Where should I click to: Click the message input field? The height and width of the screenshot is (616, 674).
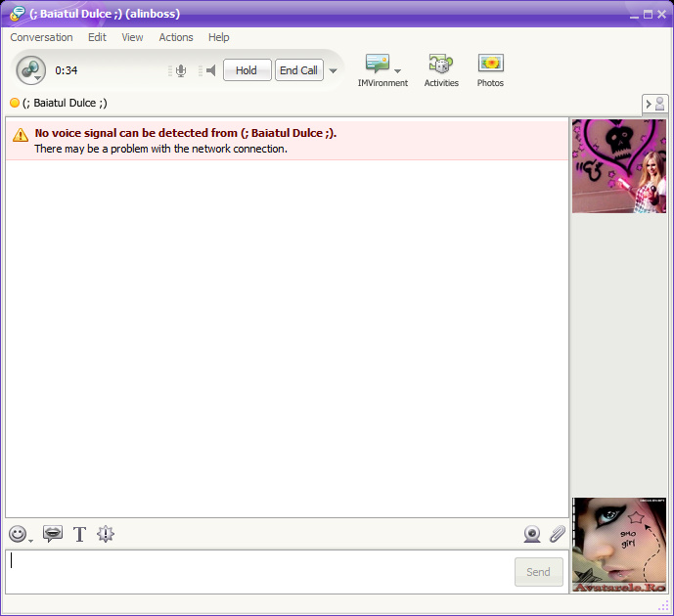pos(260,572)
